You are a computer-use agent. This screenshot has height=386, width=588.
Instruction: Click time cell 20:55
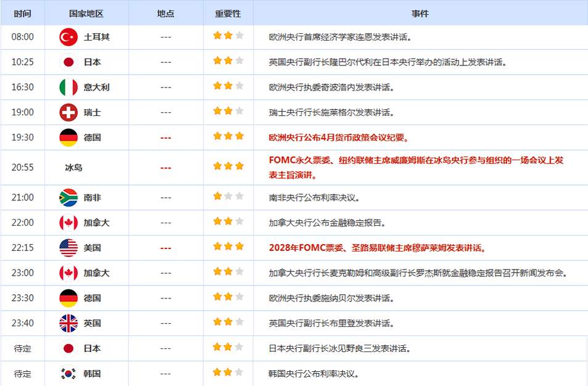(22, 167)
